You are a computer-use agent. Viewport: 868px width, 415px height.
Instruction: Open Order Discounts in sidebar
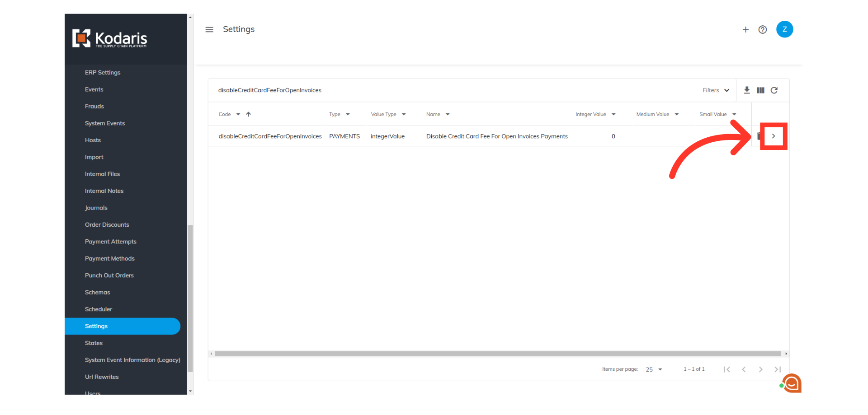point(107,224)
